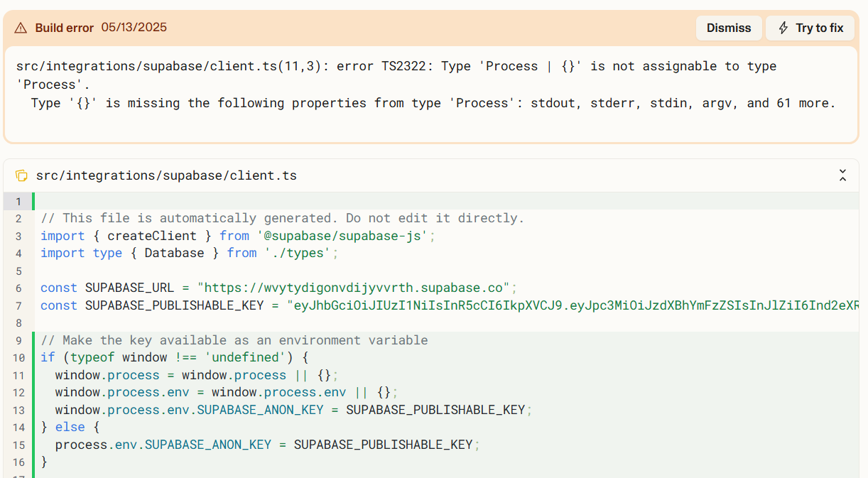Image resolution: width=868 pixels, height=478 pixels.
Task: Click the 05/13/2025 date label
Action: click(134, 28)
